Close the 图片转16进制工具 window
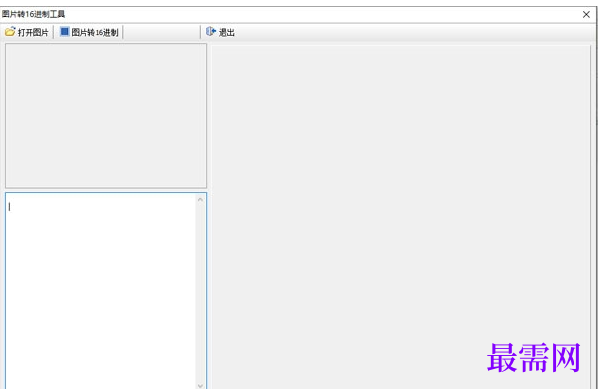Viewport: 599px width, 389px height. tap(586, 15)
